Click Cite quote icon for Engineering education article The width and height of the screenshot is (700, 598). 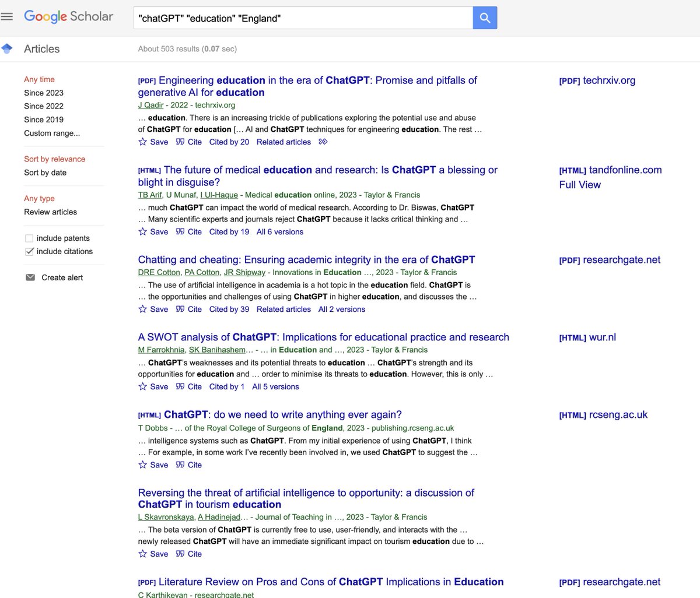click(x=180, y=142)
